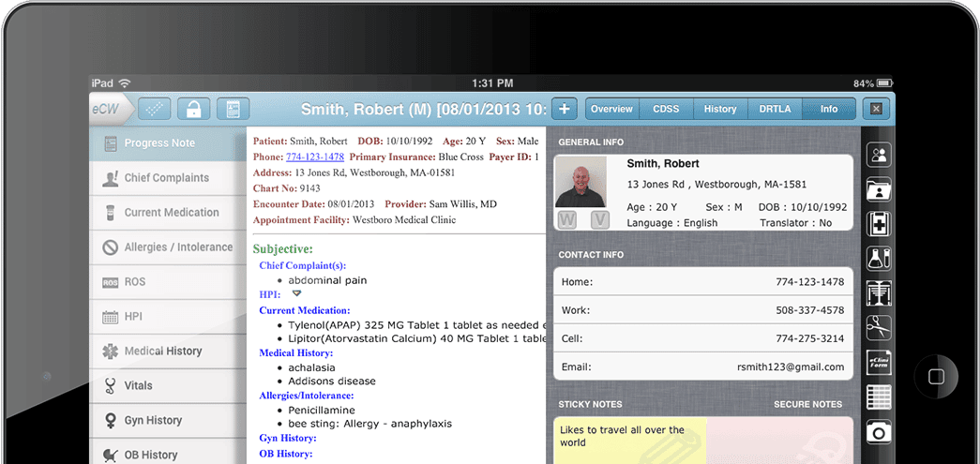Image resolution: width=980 pixels, height=464 pixels.
Task: Tap the Gyn History female symbol icon
Action: tap(110, 420)
